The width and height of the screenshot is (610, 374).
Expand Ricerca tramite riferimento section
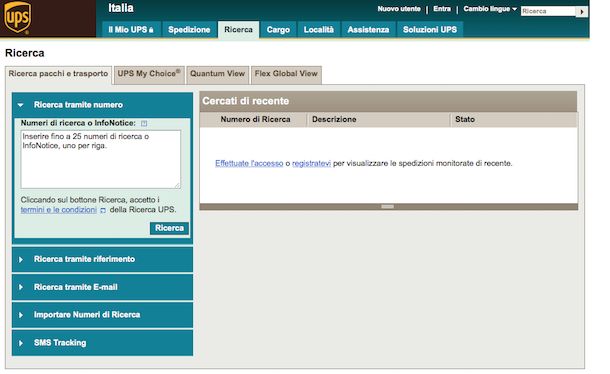click(102, 259)
